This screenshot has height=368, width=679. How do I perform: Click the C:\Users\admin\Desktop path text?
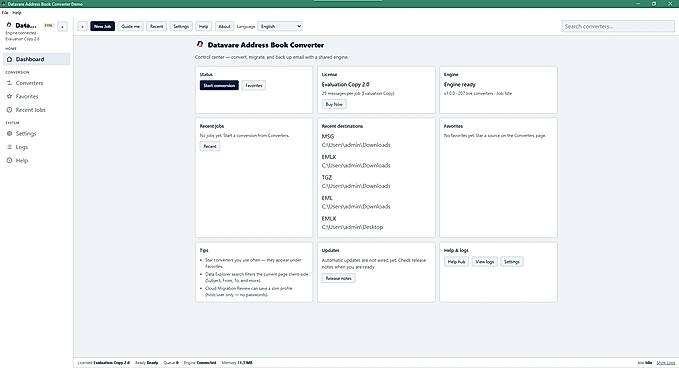pos(352,227)
